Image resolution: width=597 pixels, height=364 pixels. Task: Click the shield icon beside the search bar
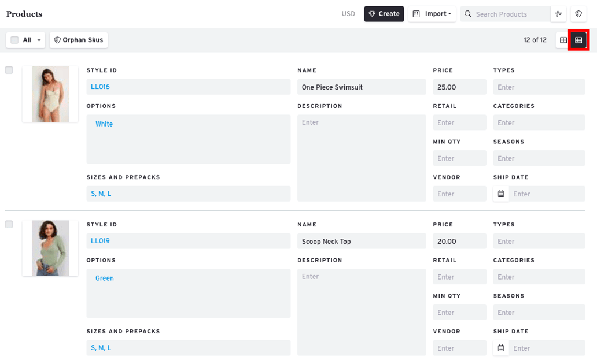coord(578,14)
